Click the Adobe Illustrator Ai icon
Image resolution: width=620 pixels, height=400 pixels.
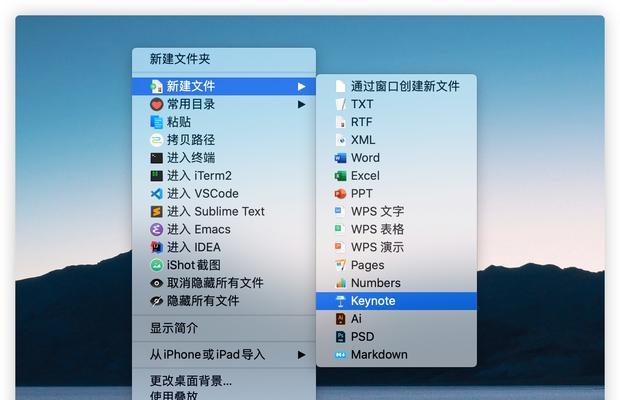coord(340,319)
